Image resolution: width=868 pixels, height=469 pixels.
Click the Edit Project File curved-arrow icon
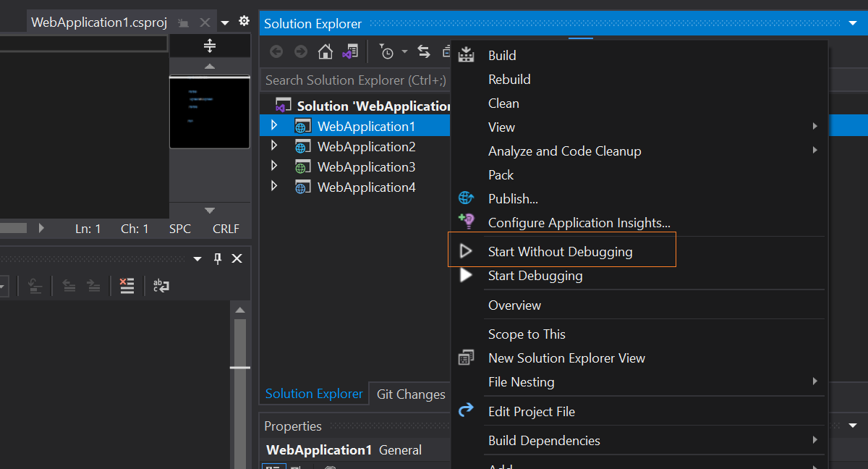[x=467, y=411]
